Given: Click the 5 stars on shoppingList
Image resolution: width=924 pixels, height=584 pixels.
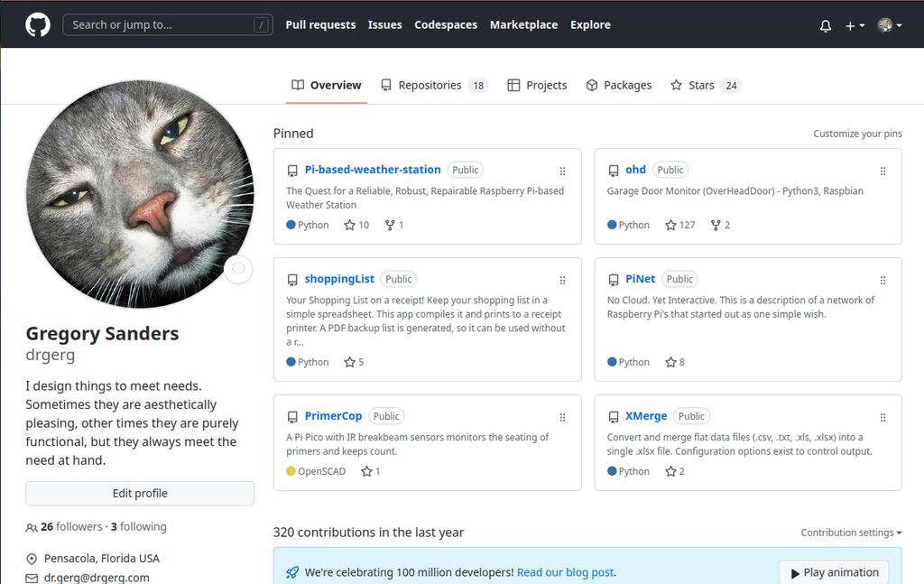Looking at the screenshot, I should pos(354,362).
